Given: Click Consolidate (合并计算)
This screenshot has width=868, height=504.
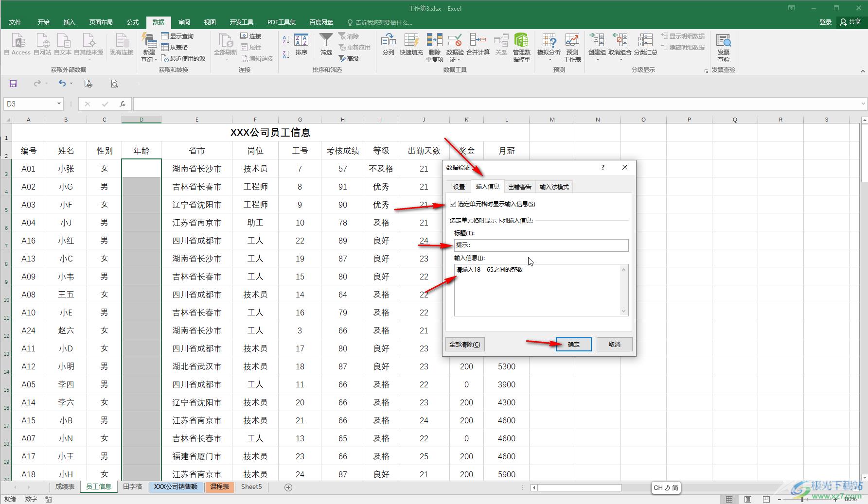Looking at the screenshot, I should (478, 44).
